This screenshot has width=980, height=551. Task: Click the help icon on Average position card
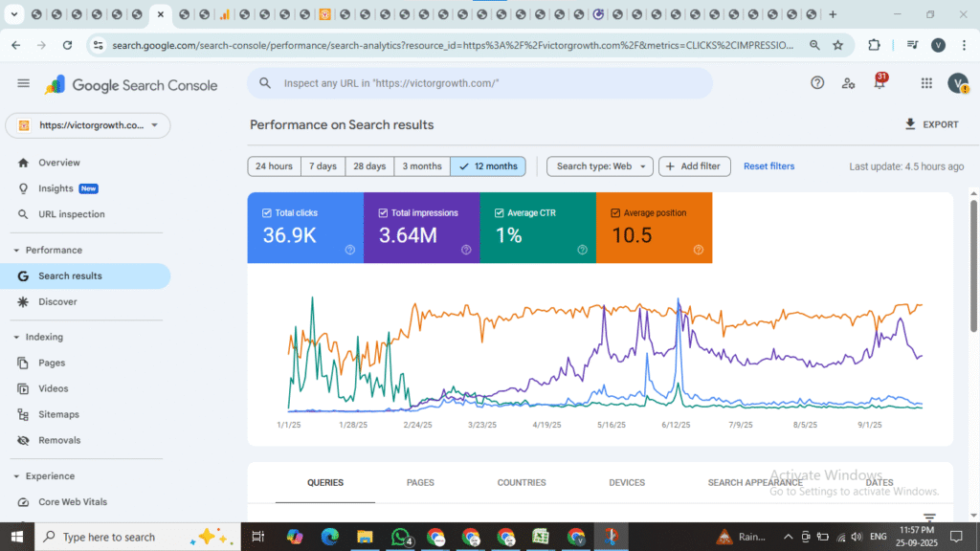click(x=699, y=250)
